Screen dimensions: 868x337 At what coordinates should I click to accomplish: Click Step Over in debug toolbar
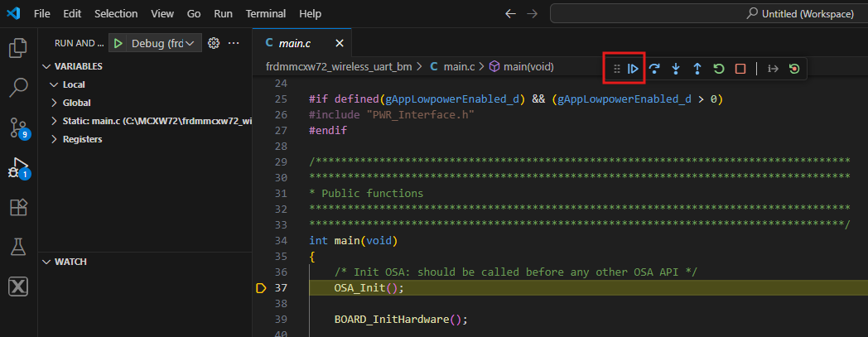pyautogui.click(x=654, y=69)
